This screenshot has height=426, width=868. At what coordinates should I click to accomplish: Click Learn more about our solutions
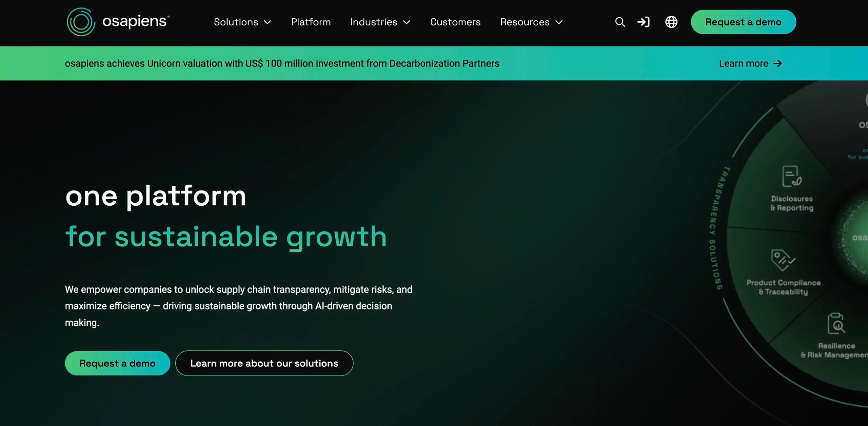pos(264,363)
